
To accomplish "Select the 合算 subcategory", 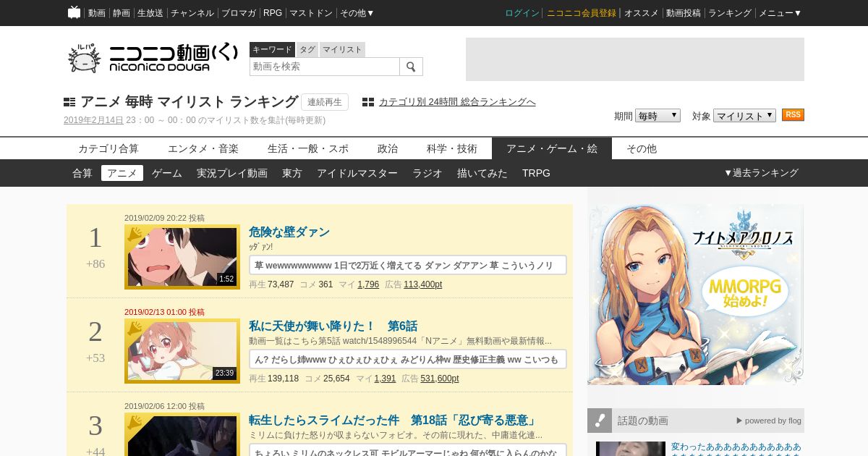I will [x=82, y=173].
